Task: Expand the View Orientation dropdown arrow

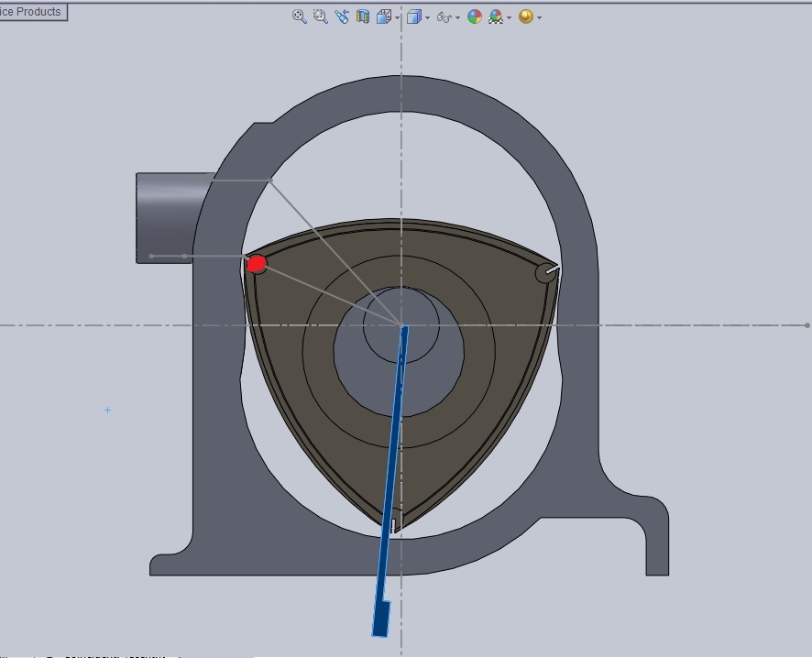Action: (x=397, y=17)
